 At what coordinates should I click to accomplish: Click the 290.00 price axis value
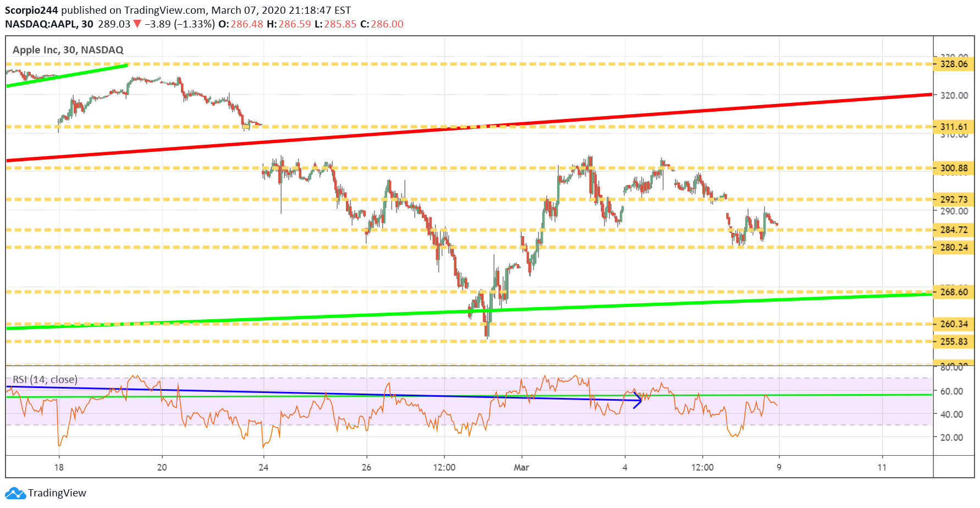[x=954, y=211]
